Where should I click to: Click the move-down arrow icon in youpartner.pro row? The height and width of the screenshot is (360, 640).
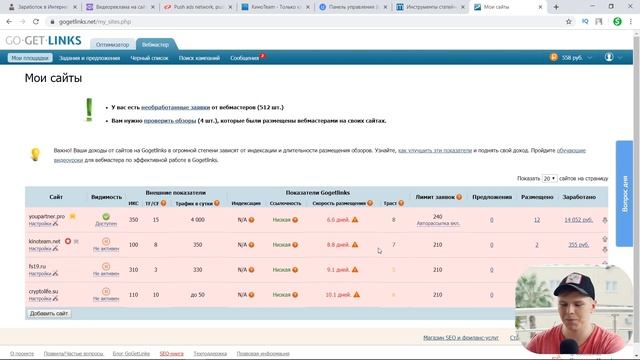(x=605, y=220)
